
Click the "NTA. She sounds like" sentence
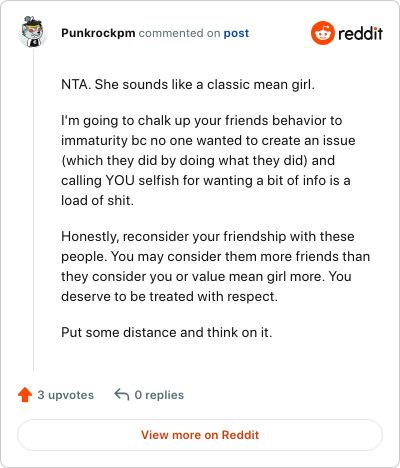click(x=188, y=85)
